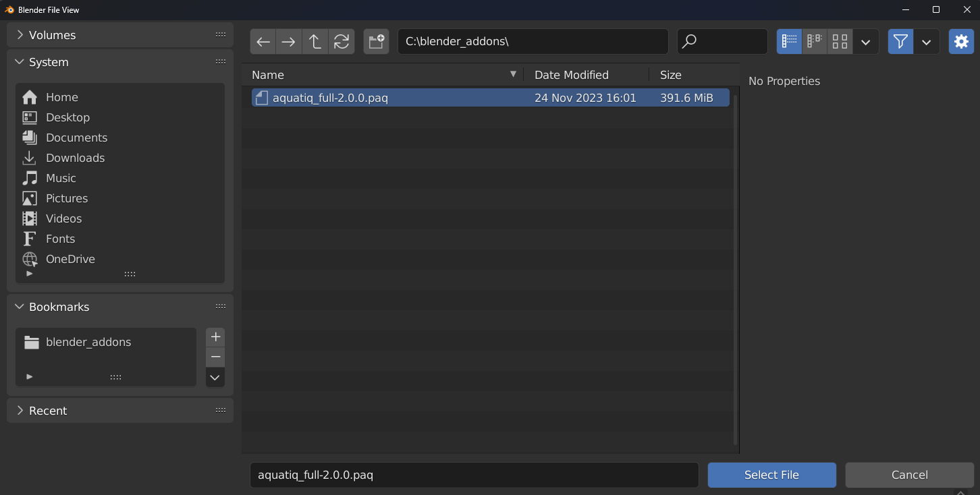
Task: Navigate forward in folder history
Action: point(288,41)
